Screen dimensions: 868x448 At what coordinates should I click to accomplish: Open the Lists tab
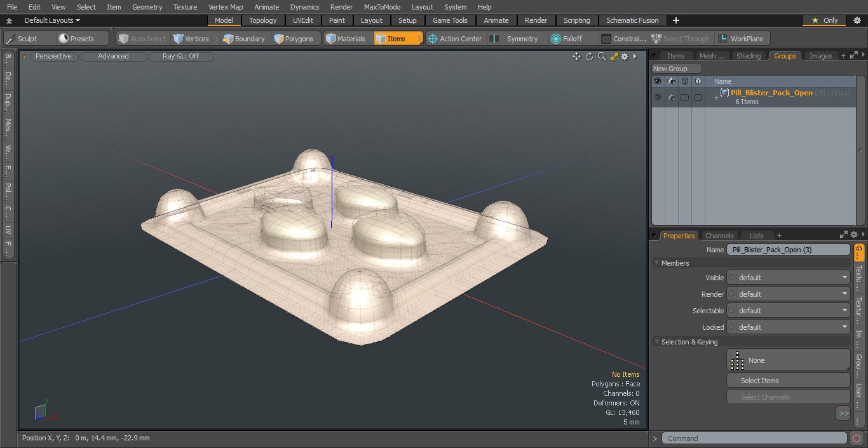click(x=756, y=236)
